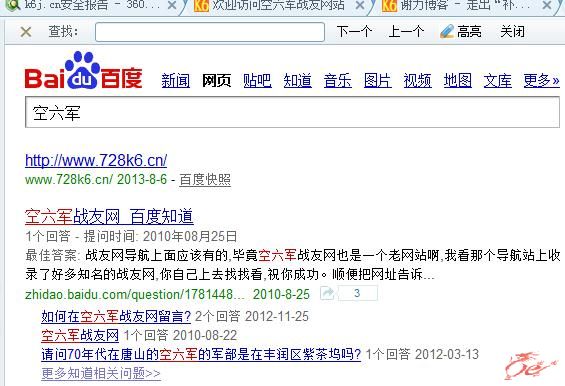The height and width of the screenshot is (386, 565).
Task: Close the find bar with the X icon
Action: click(x=26, y=32)
